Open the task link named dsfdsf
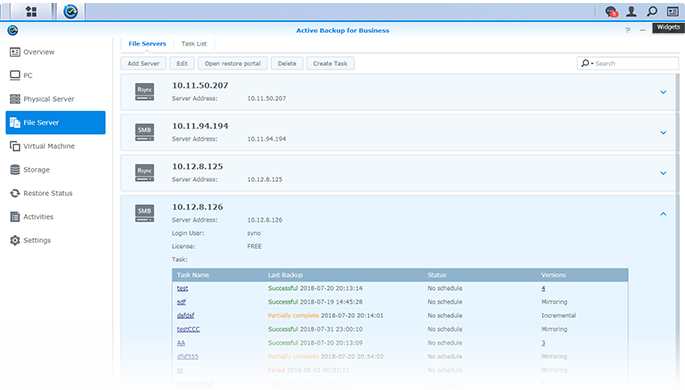Viewport: 685px width, 390px height. [x=186, y=315]
